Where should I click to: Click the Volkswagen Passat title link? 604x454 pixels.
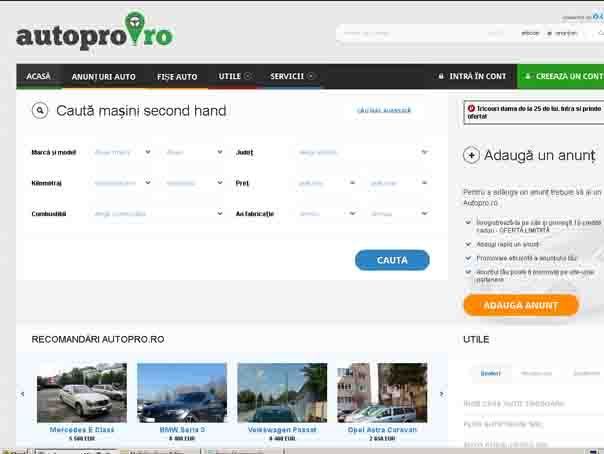282,430
